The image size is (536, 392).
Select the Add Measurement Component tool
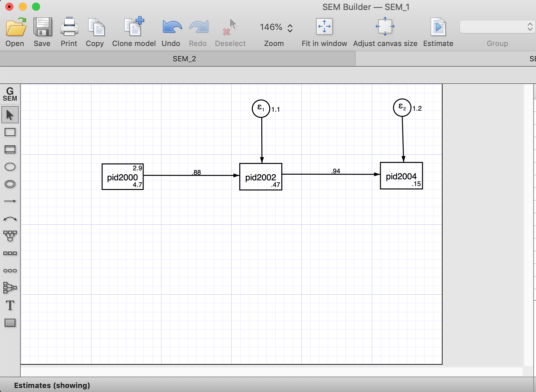(x=10, y=236)
